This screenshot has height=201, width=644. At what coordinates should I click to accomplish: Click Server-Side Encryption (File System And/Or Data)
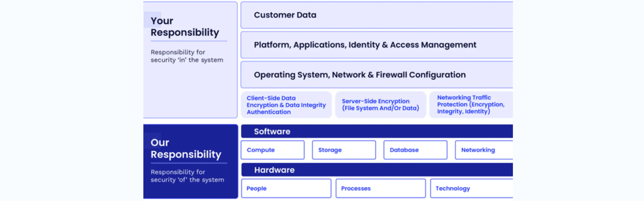[381, 105]
